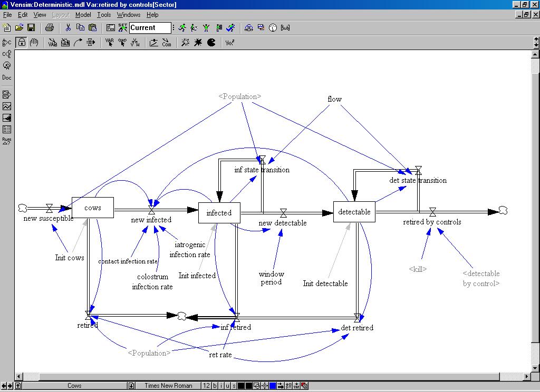Open the font size 12 selector

(x=207, y=386)
